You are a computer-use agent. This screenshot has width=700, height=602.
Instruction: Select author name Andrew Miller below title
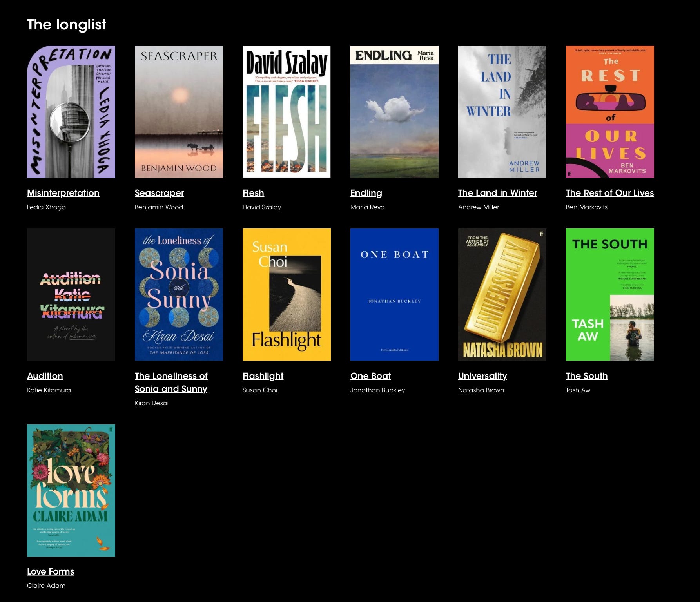[479, 207]
